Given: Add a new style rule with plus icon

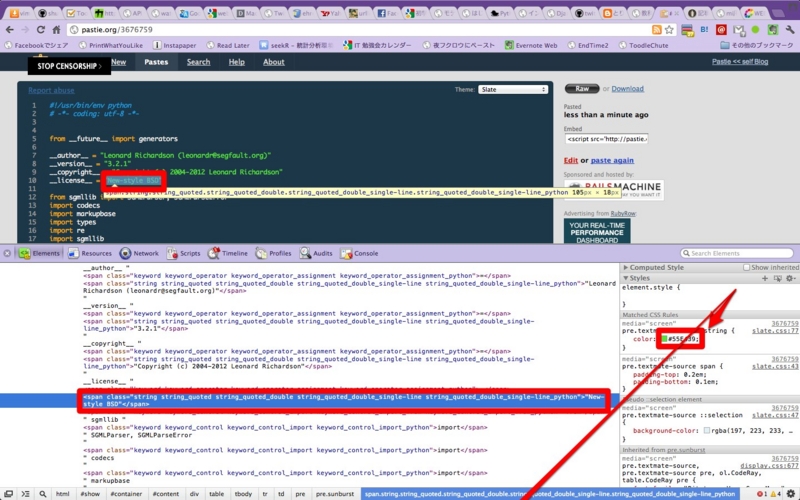Looking at the screenshot, I should coord(764,278).
